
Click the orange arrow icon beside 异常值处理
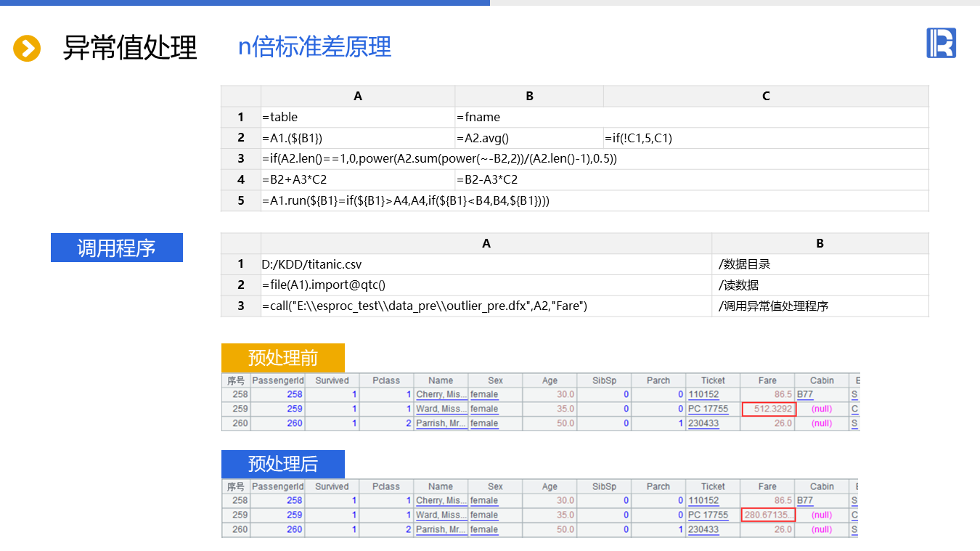click(x=27, y=49)
